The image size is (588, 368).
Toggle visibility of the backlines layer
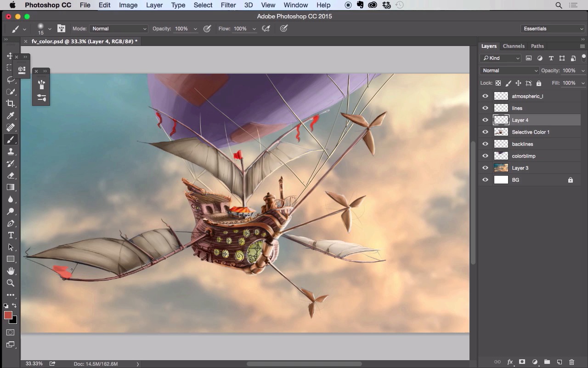click(485, 144)
